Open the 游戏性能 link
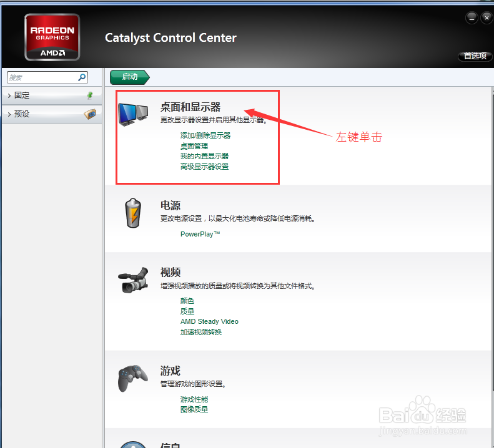 point(194,399)
